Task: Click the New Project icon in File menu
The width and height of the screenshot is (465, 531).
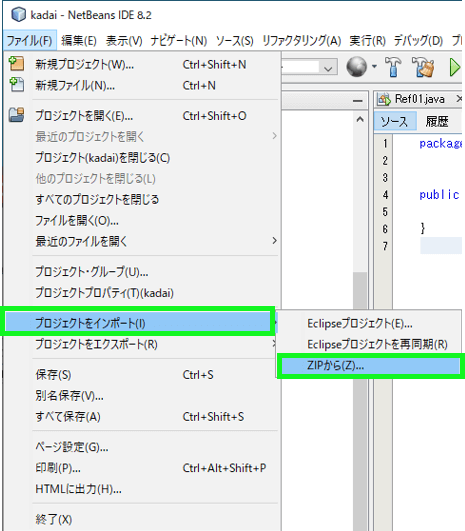Action: click(16, 64)
